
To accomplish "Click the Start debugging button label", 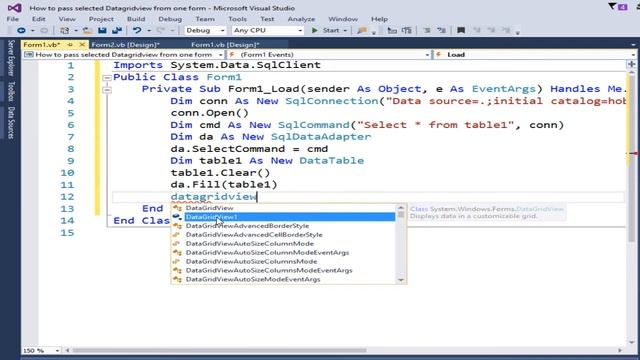I will pos(331,30).
